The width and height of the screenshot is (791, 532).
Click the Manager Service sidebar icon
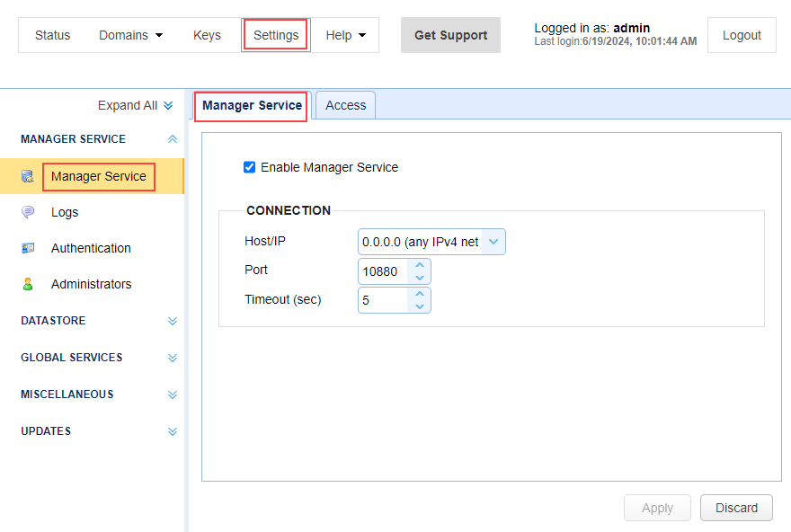coord(28,176)
